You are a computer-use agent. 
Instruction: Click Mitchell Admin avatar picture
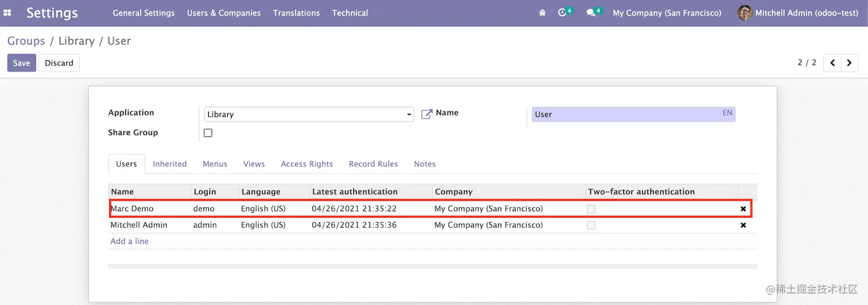[745, 13]
